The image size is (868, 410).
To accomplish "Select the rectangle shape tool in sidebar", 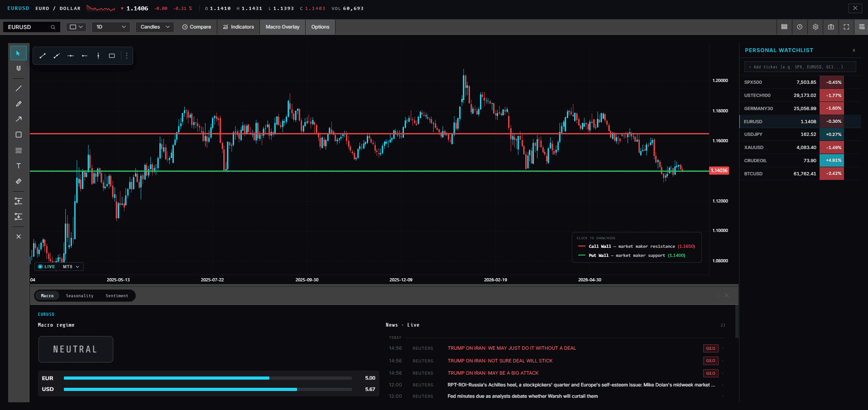I will pyautogui.click(x=19, y=135).
